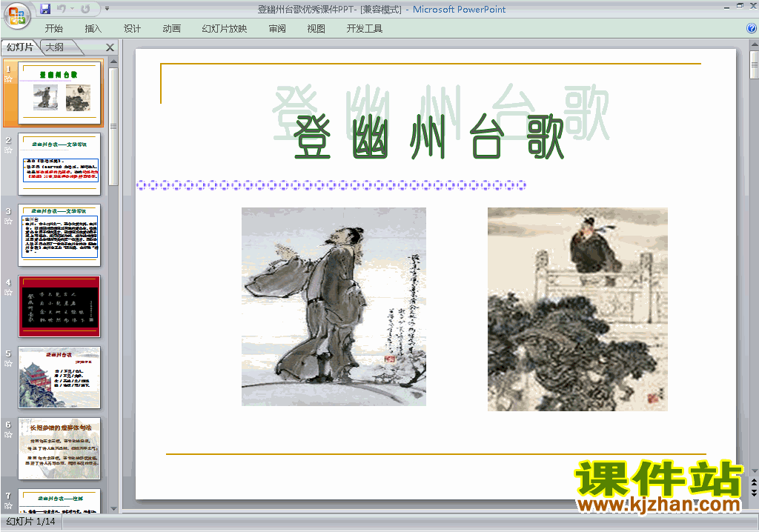Image resolution: width=759 pixels, height=532 pixels.
Task: Switch to the 大纲 outline tab
Action: (x=55, y=47)
